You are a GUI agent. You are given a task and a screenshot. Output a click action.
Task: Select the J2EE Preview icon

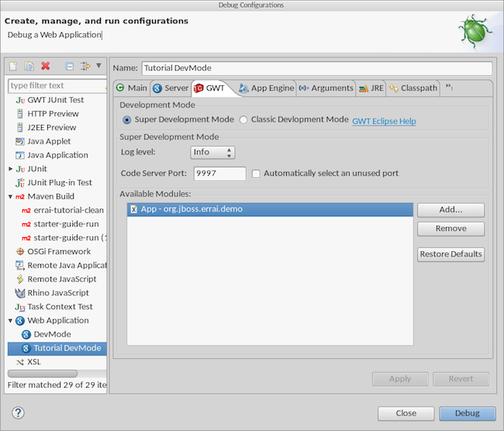pyautogui.click(x=20, y=128)
